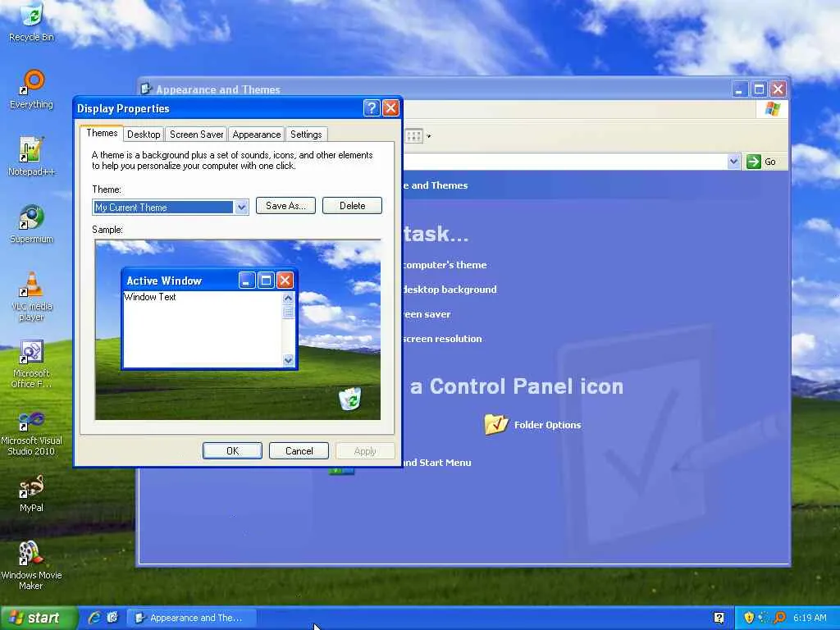
Task: Click the 6:19 AM system clock
Action: pos(810,618)
